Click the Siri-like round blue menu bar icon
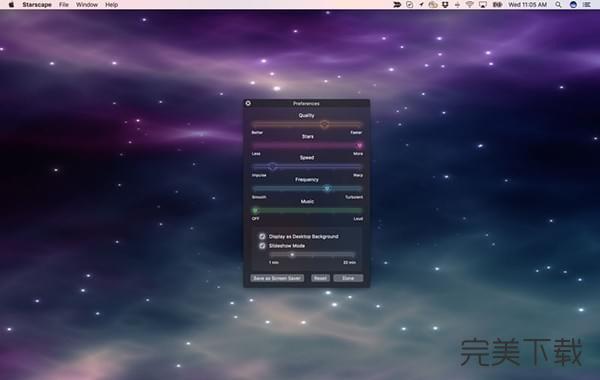Viewport: 600px width, 380px height. point(573,5)
